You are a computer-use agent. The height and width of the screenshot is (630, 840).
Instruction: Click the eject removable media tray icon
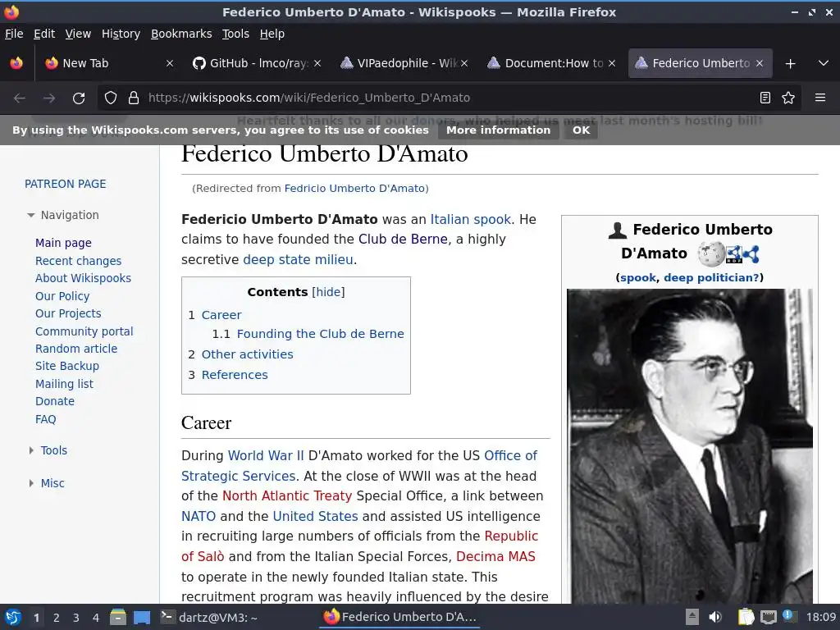pyautogui.click(x=692, y=617)
